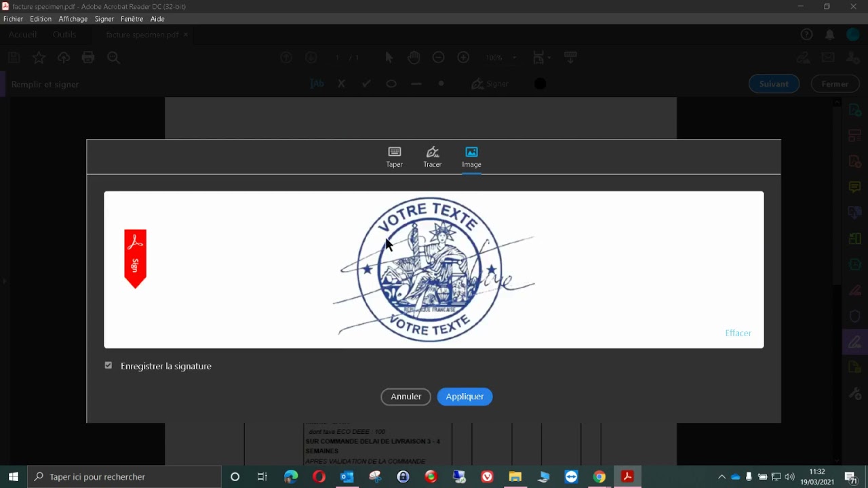Image resolution: width=868 pixels, height=488 pixels.
Task: Click the Signer pen button in toolbar
Action: tap(490, 84)
